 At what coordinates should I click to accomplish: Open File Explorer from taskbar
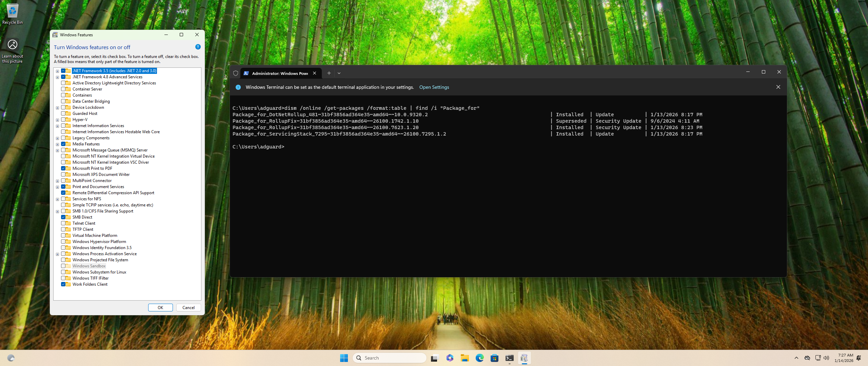(x=465, y=358)
